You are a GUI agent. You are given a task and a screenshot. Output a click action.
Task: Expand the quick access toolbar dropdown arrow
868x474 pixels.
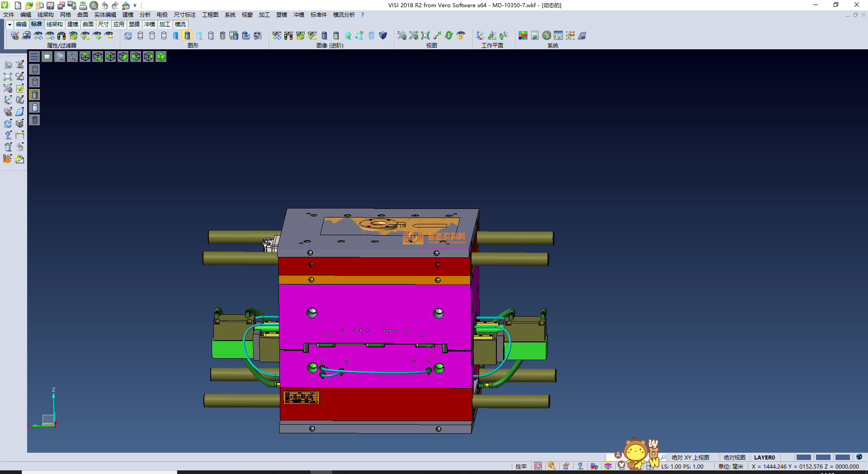pos(135,5)
